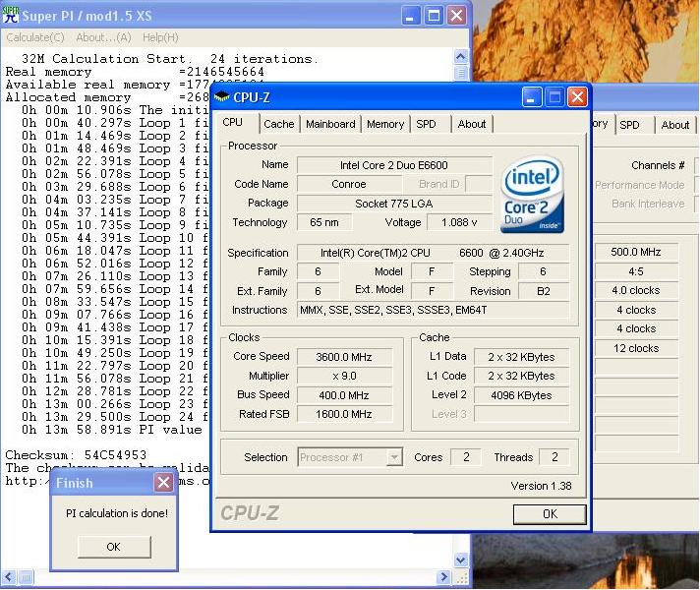Screen dimensions: 700x590
Task: Click the processor Name field value
Action: (394, 165)
